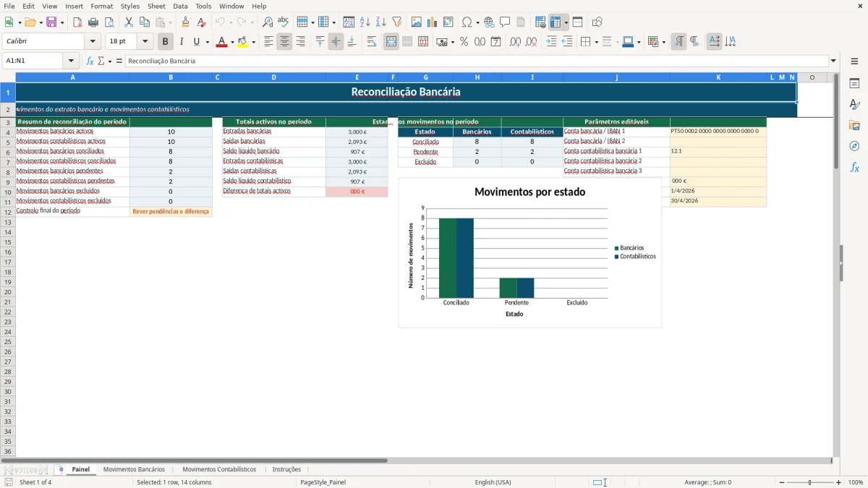Open the Sidebar Navigator deck
The height and width of the screenshot is (488, 868).
point(854,147)
